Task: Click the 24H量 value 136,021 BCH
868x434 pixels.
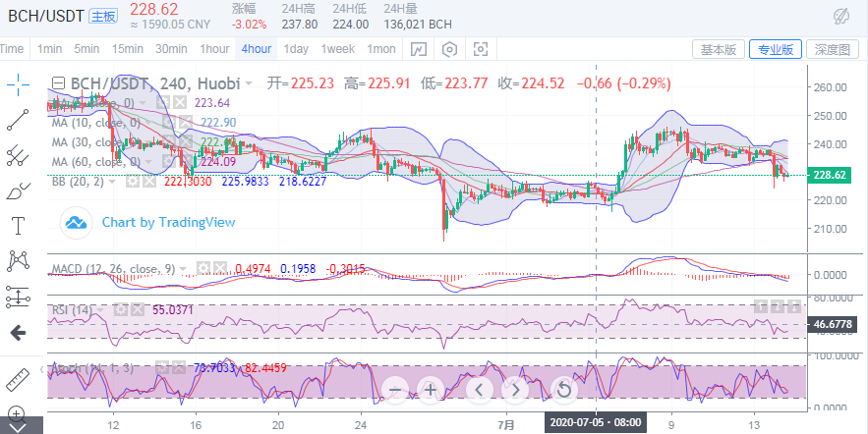Action: (418, 25)
